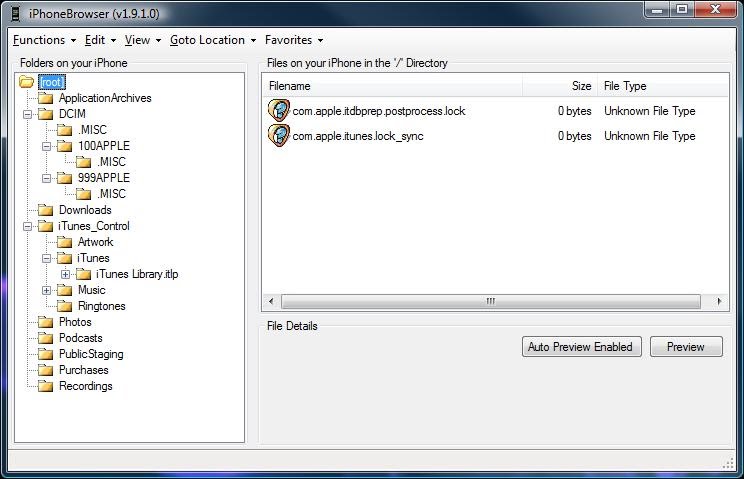Viewport: 744px width, 479px height.
Task: Click the Podcasts folder icon
Action: click(46, 338)
